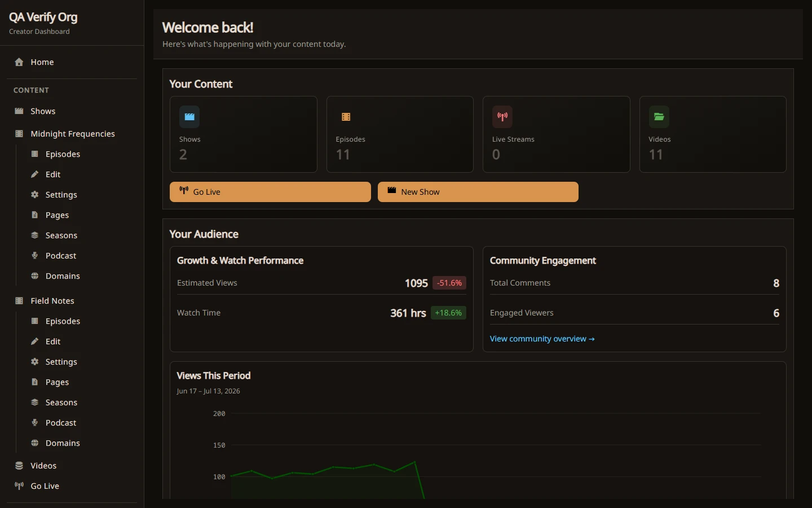Click the Pages document icon under Midnight Frequencies

point(35,215)
